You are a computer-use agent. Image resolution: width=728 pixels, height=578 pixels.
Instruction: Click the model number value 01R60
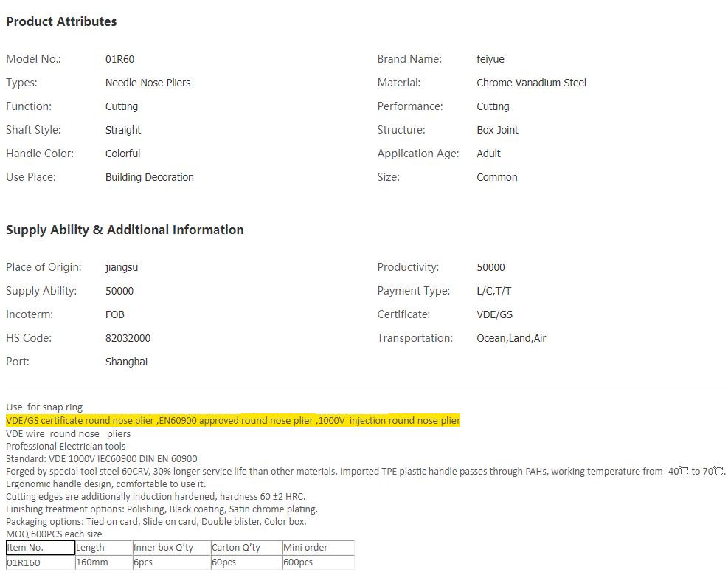pyautogui.click(x=119, y=59)
